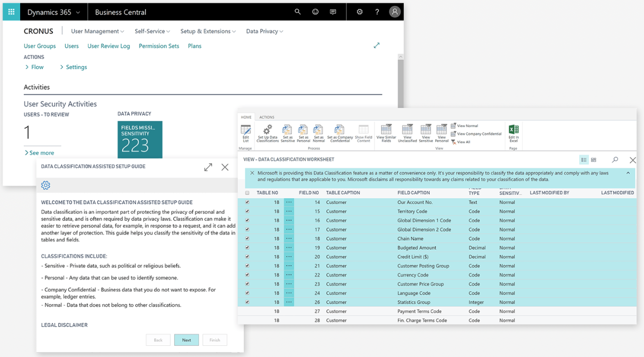Screen dimensions: 644x357
Task: Click Set as Company Confidential ribbon icon
Action: [340, 133]
